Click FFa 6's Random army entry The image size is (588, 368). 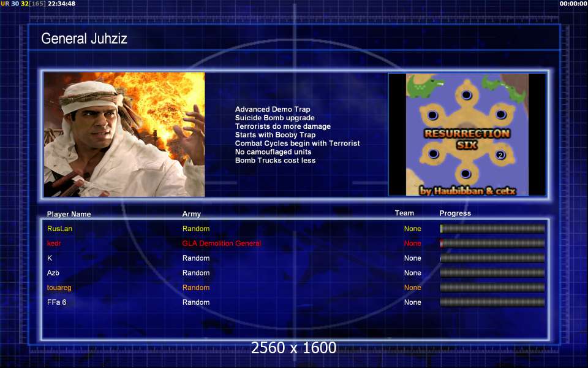click(x=196, y=302)
